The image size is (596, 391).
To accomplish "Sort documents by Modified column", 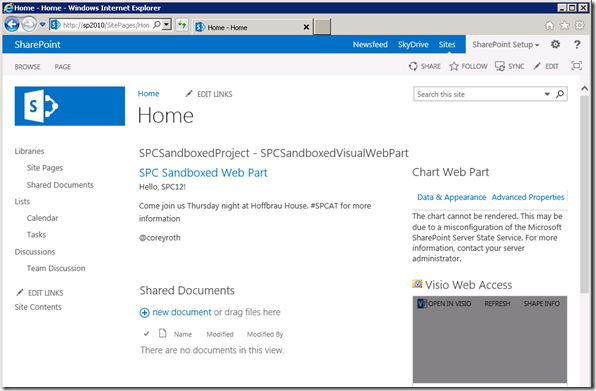I will pyautogui.click(x=220, y=334).
